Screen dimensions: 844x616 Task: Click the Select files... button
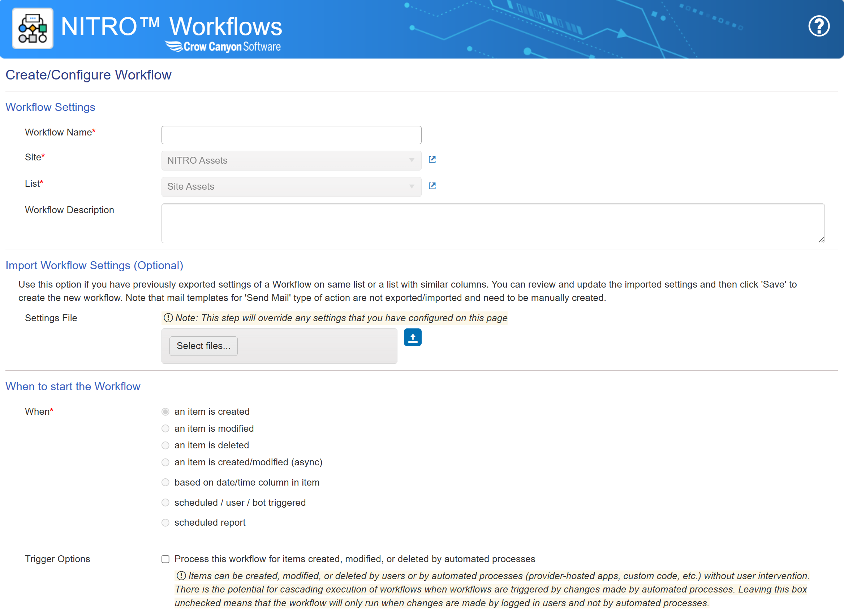(203, 346)
